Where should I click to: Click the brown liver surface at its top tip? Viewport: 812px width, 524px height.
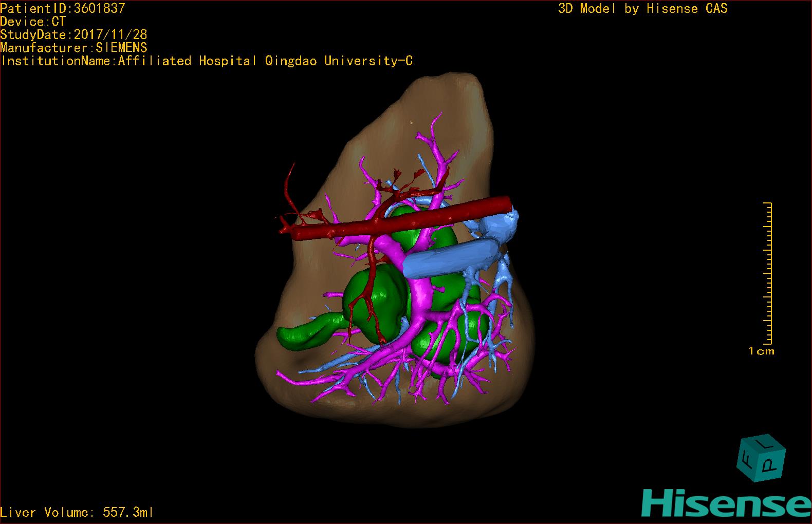pos(452,82)
